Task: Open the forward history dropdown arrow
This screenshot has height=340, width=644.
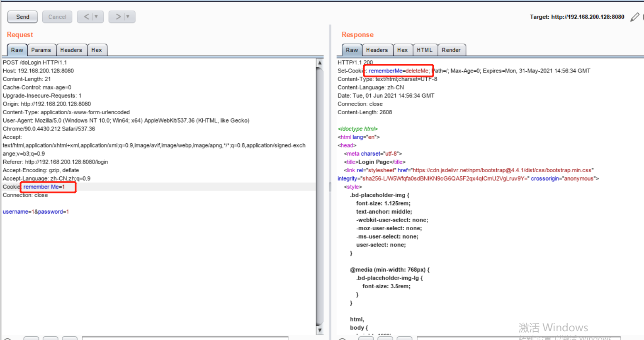Action: (128, 17)
